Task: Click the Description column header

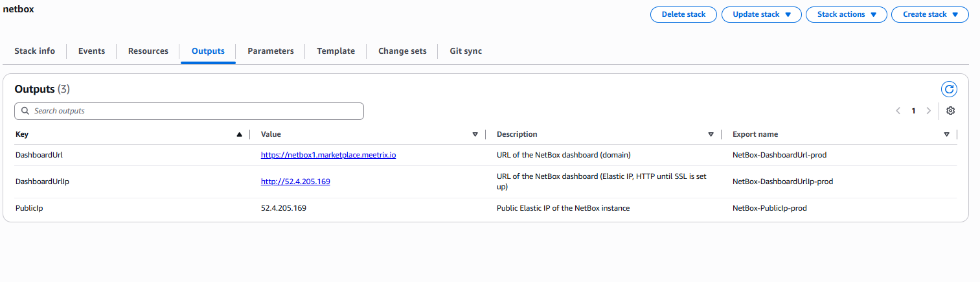Action: tap(517, 134)
